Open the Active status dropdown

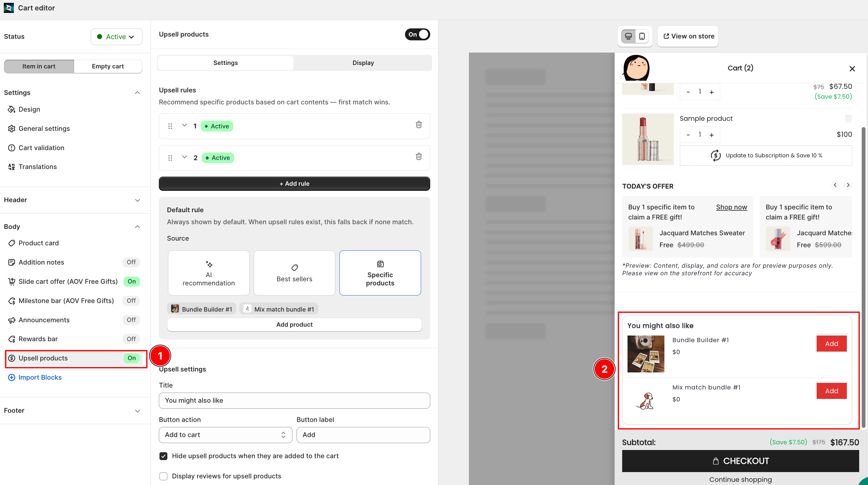tap(116, 36)
